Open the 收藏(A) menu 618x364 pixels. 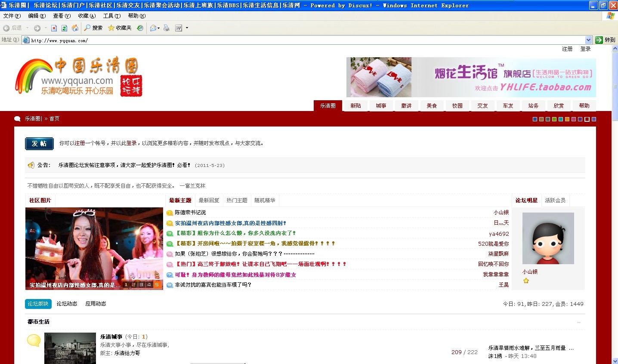(x=87, y=16)
